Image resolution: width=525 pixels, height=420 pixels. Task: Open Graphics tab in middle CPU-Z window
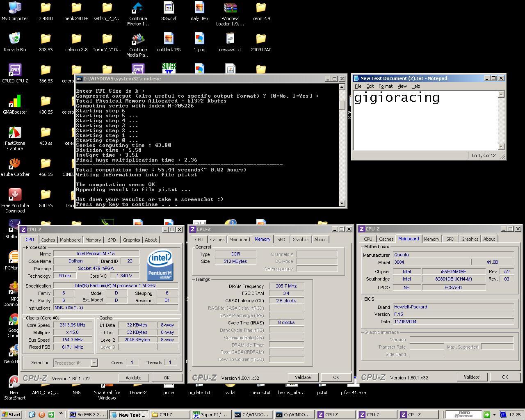(x=301, y=240)
